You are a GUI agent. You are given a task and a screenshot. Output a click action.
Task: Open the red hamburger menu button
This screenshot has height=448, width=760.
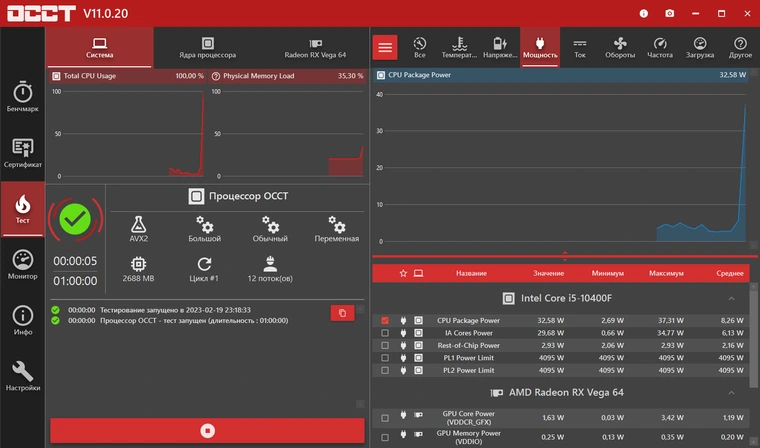click(x=385, y=48)
